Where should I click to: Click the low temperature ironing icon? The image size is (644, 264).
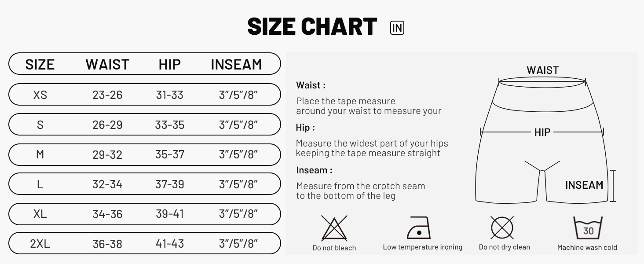(419, 227)
